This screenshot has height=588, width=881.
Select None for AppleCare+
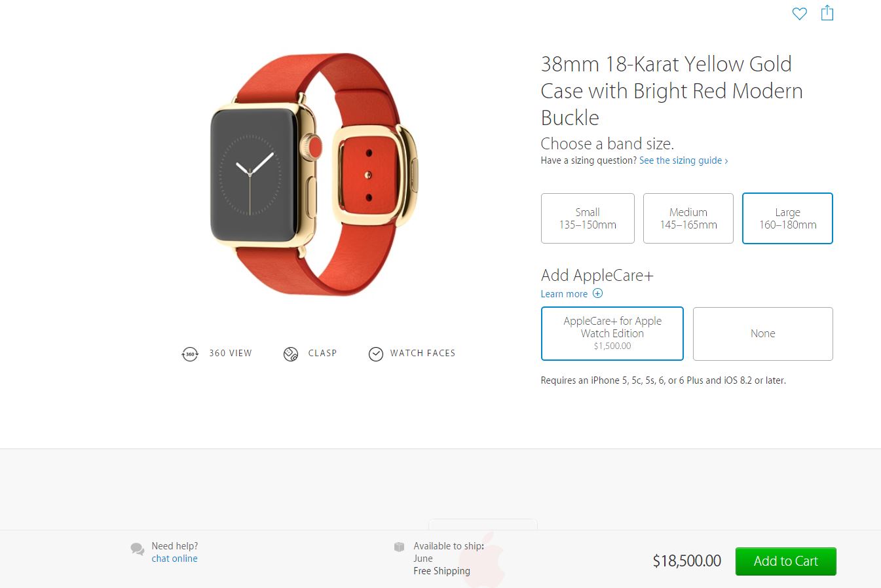(x=763, y=333)
